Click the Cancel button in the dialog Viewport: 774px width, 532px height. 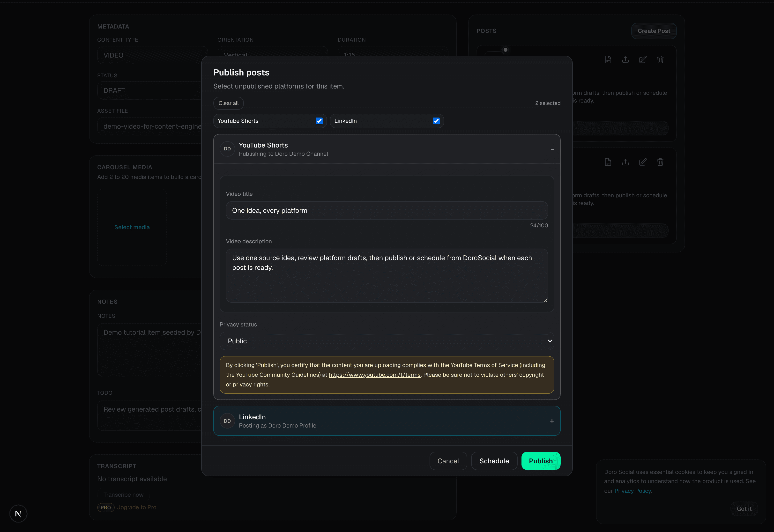pos(448,461)
